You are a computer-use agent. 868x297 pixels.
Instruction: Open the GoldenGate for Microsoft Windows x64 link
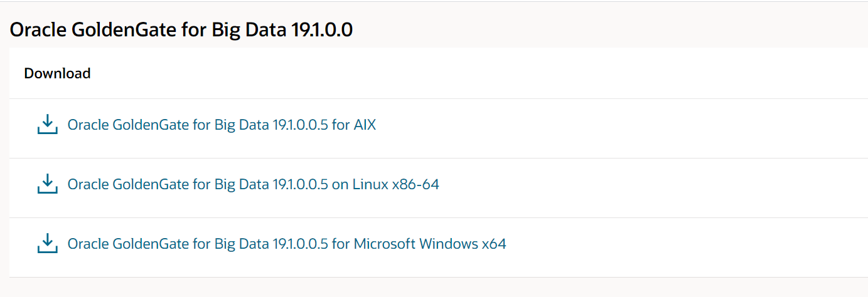click(286, 244)
